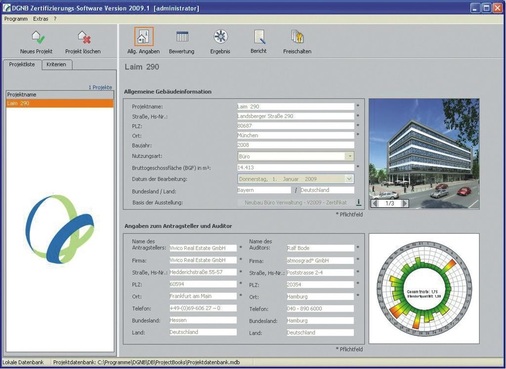
Task: Click the PLZ field showing 80687
Action: click(295, 126)
